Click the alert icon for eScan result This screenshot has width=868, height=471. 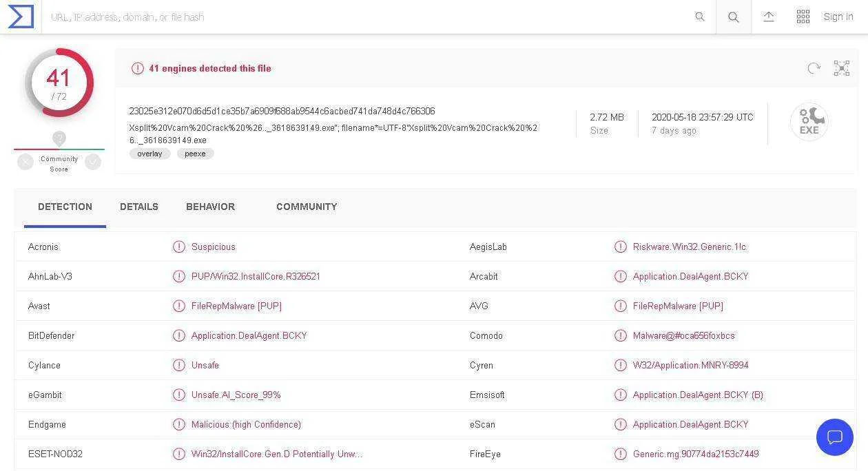click(x=621, y=424)
